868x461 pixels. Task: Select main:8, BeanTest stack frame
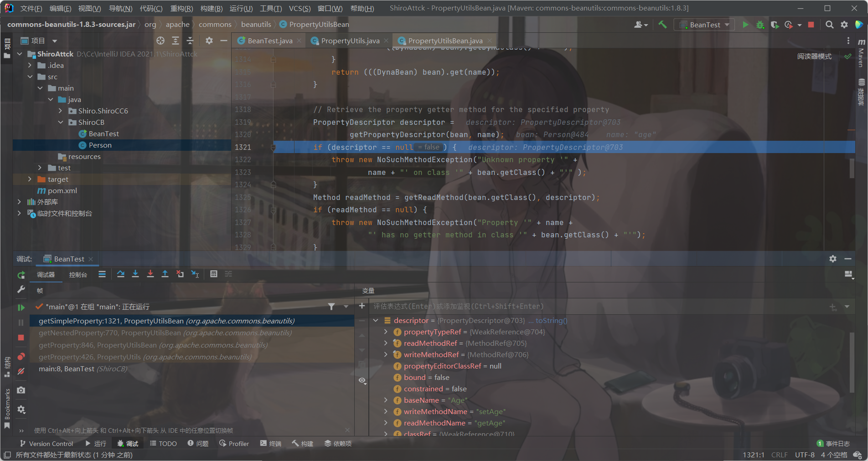[x=192, y=369]
